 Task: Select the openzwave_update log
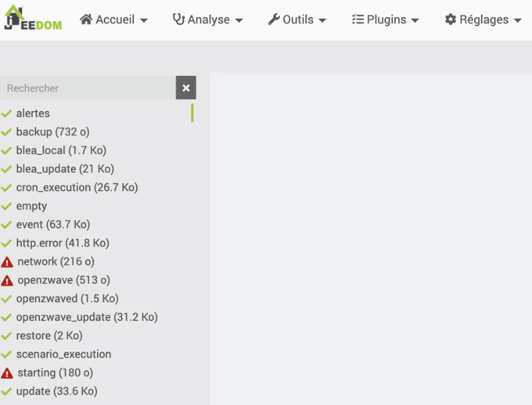pos(86,317)
